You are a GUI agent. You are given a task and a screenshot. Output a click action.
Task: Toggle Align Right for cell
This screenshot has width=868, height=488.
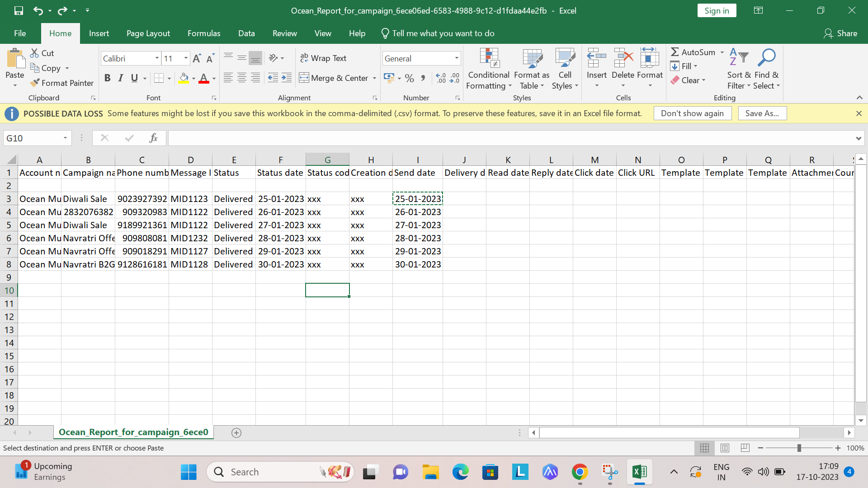click(255, 78)
